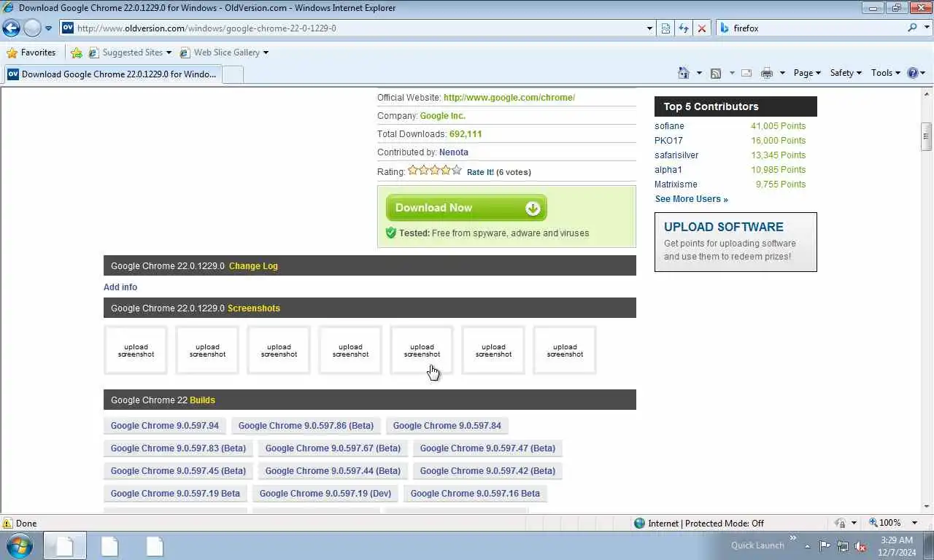Screen dimensions: 934x560
Task: Click the Compatibility View icon
Action: [665, 28]
